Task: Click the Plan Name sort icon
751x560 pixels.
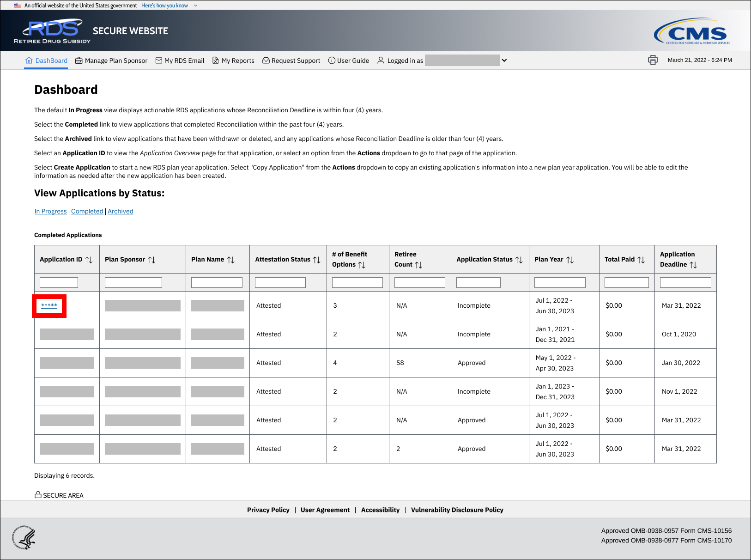Action: 231,260
